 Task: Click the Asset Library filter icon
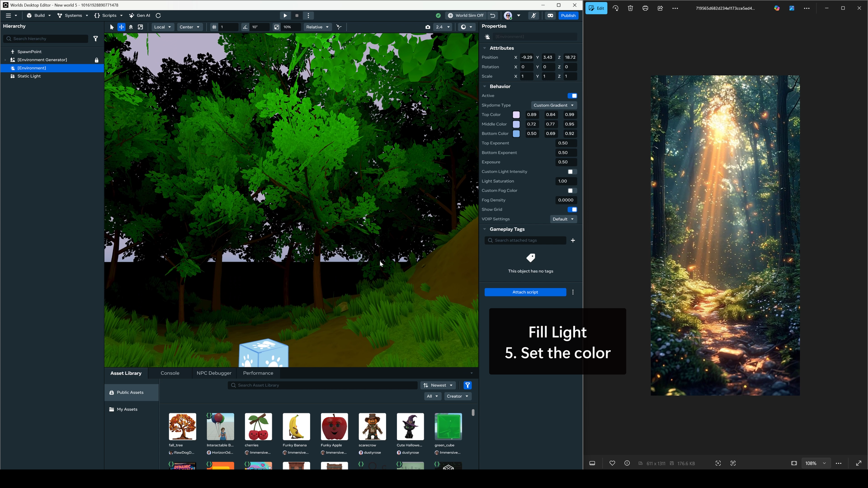click(467, 385)
